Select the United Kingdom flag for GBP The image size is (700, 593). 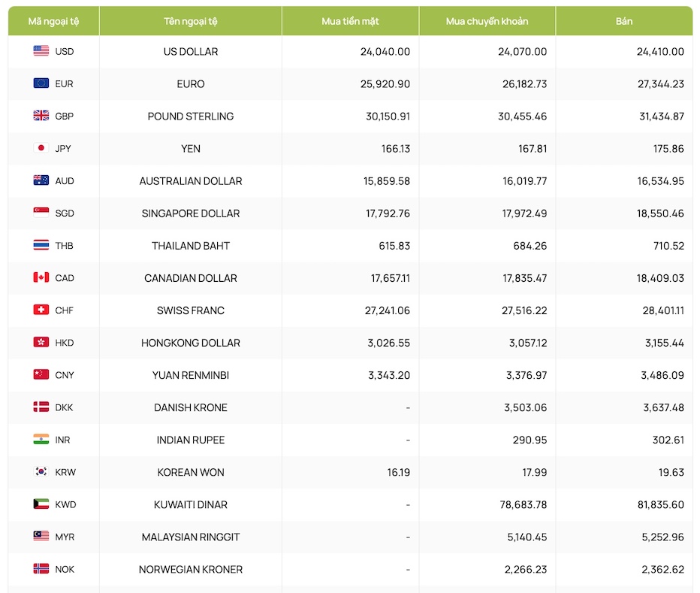click(41, 116)
